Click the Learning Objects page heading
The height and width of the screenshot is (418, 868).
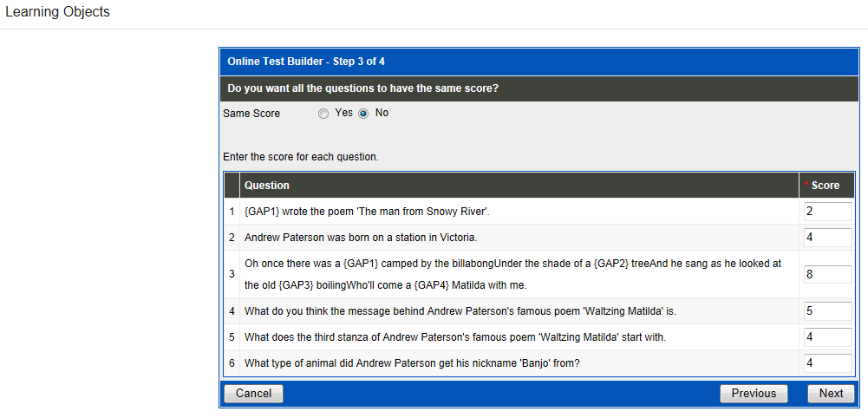pos(58,13)
